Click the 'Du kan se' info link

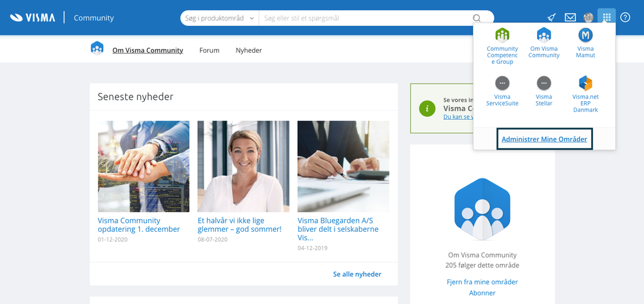(x=458, y=117)
